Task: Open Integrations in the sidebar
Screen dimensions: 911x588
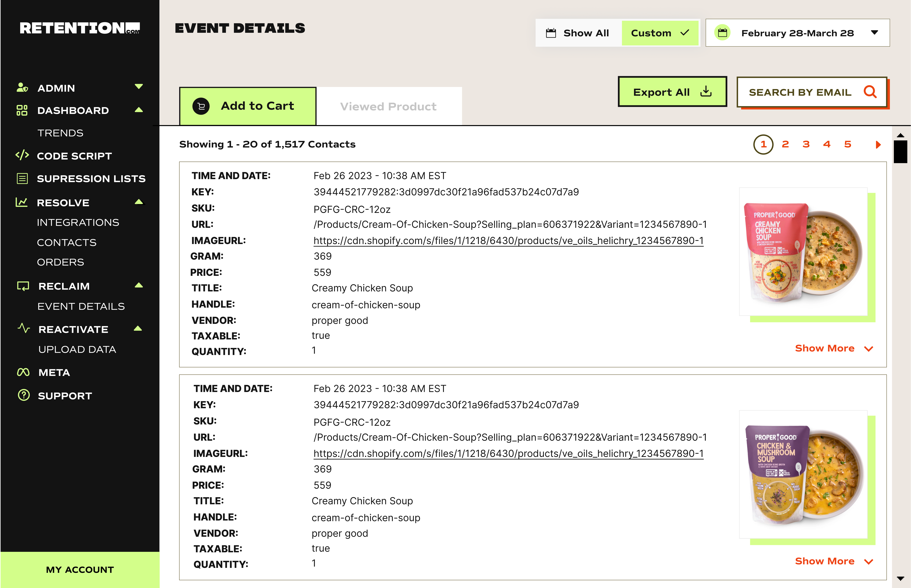Action: point(78,222)
